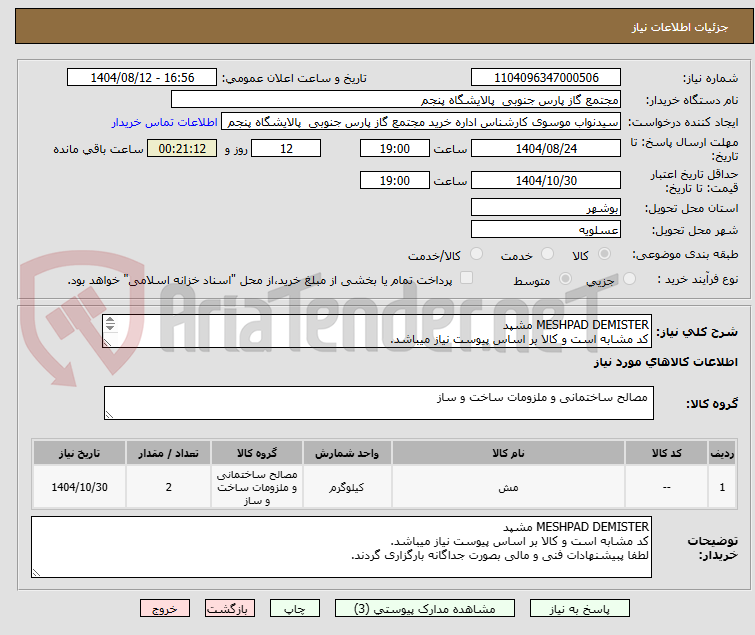Image resolution: width=755 pixels, height=635 pixels.
Task: Click the response deadline date 1404/08/24 field
Action: click(x=546, y=148)
